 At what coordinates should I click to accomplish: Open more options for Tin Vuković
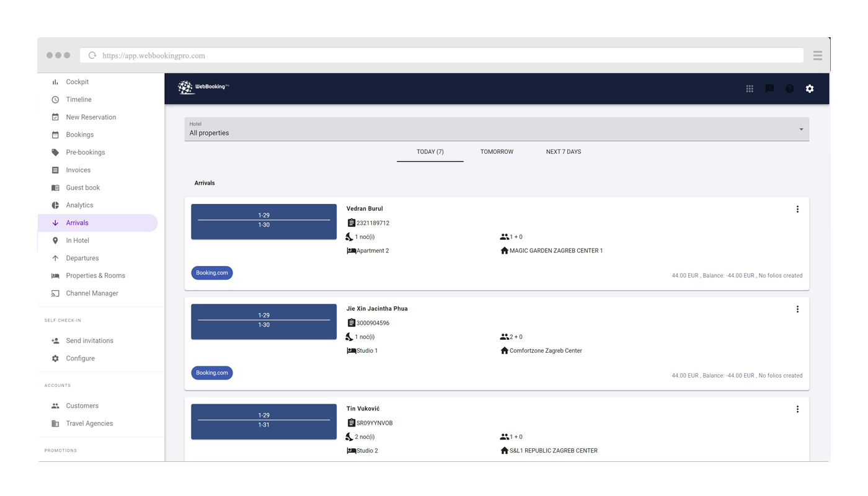tap(797, 409)
